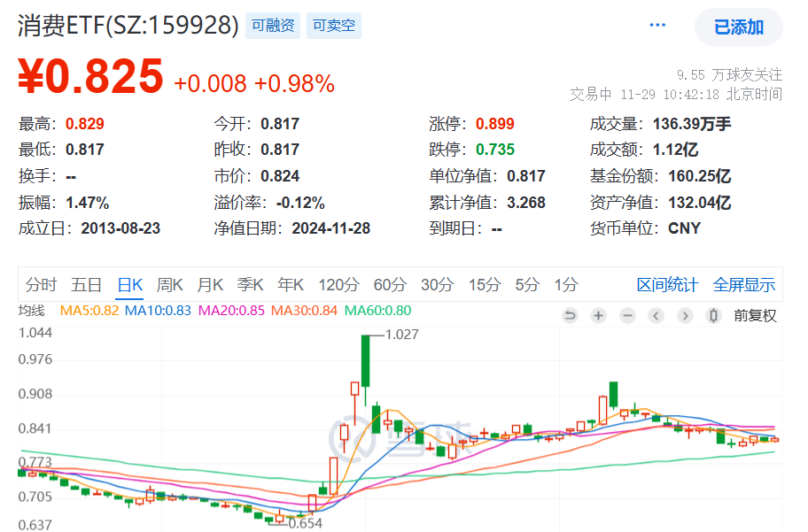
Task: Switch to the 120分 chart tab
Action: (338, 284)
